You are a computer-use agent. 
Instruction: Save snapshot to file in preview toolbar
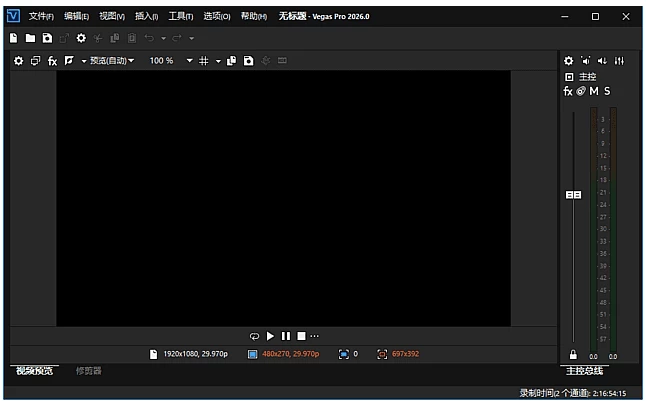coord(248,61)
